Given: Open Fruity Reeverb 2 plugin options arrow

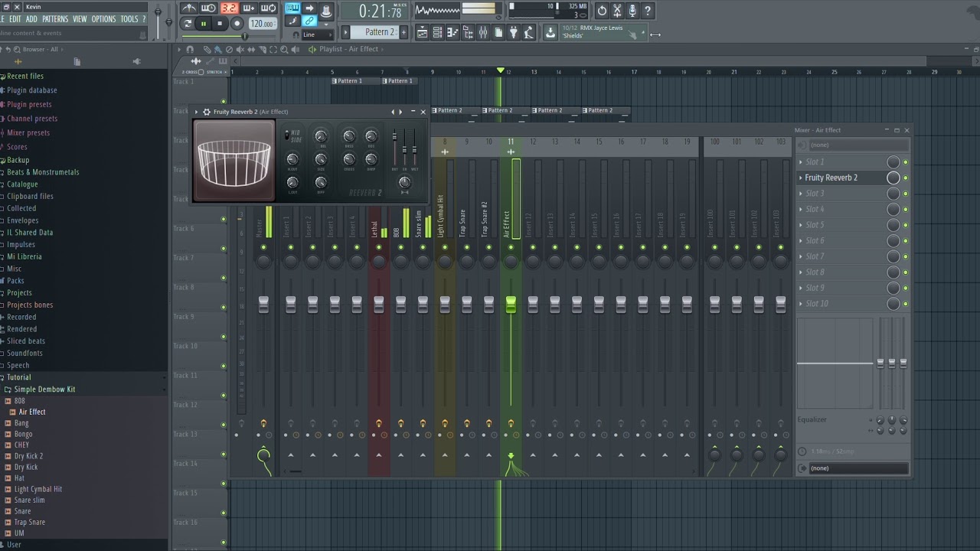Looking at the screenshot, I should tap(196, 112).
